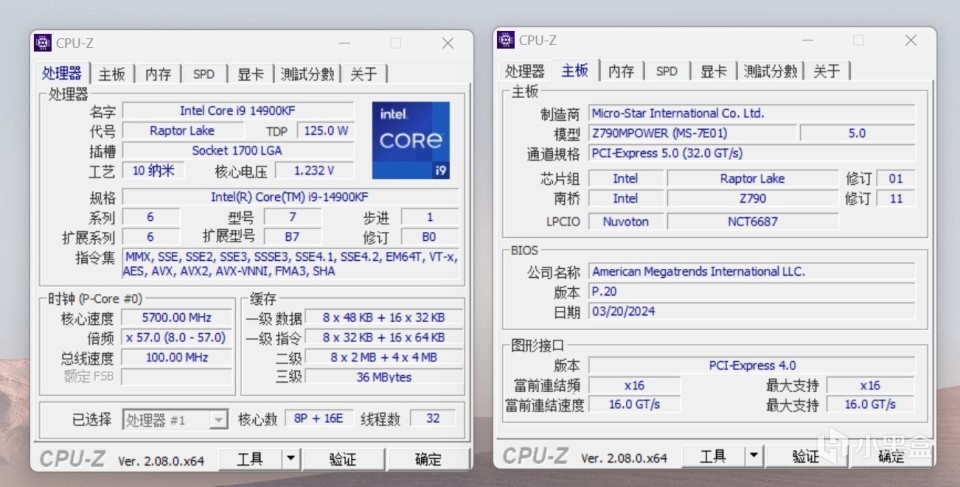Click core voltage value 1.232 V

click(314, 170)
